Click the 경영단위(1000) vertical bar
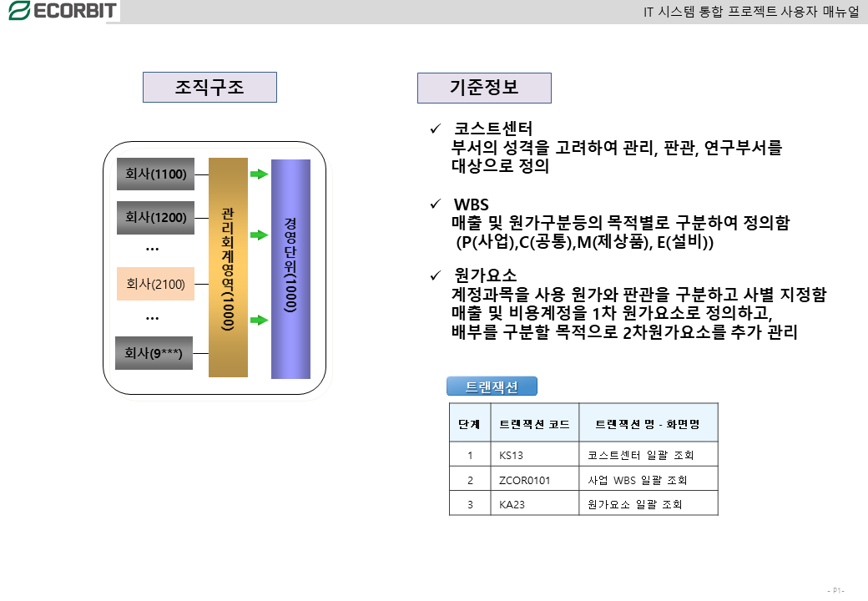The width and height of the screenshot is (868, 601). 290,269
